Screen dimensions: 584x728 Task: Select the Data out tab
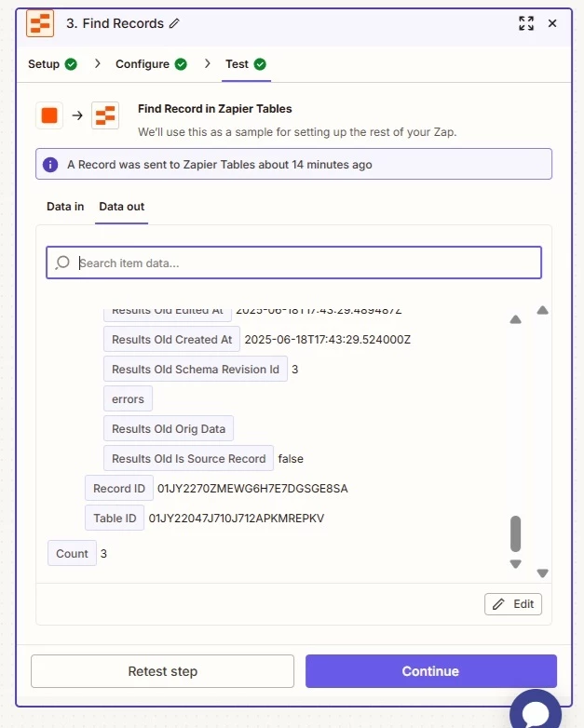coord(122,207)
